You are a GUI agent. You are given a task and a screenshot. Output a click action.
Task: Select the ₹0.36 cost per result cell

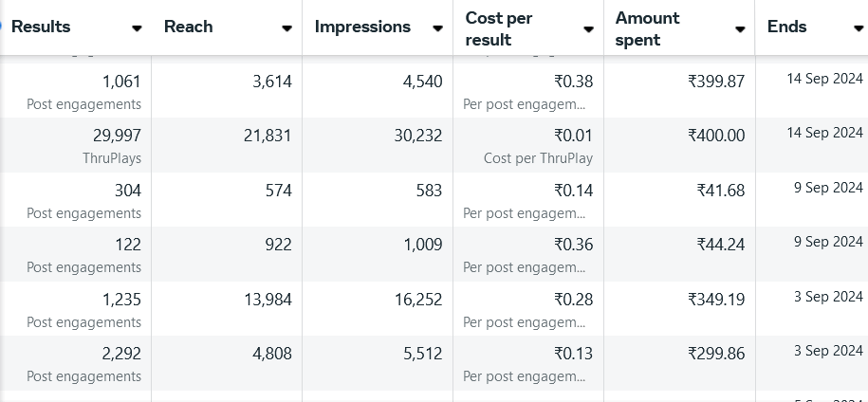coord(574,245)
